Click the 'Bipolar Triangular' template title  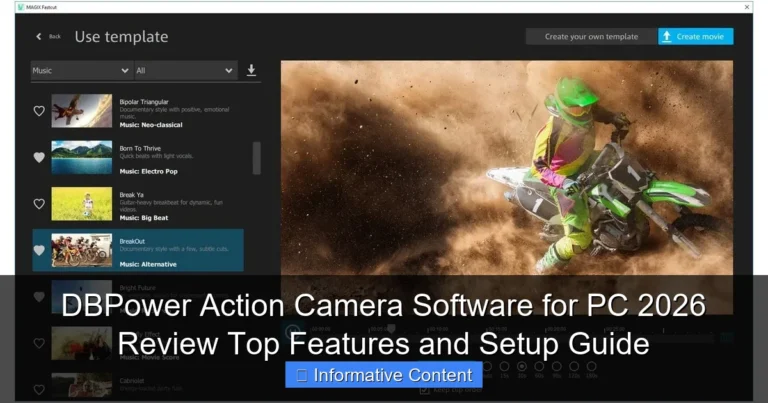(144, 102)
